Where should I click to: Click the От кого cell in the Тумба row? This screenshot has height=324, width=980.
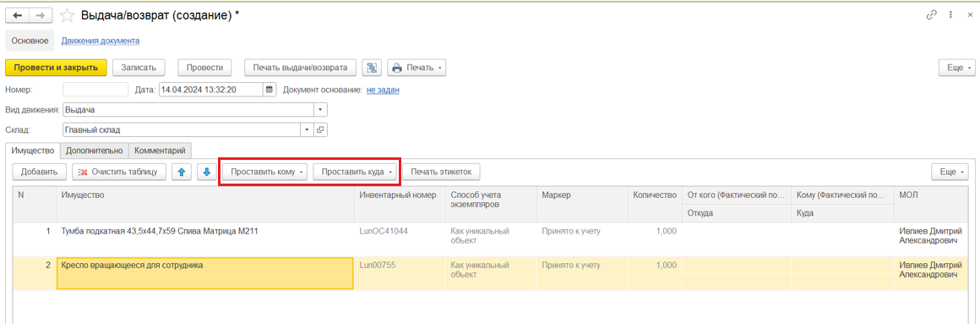pos(736,232)
